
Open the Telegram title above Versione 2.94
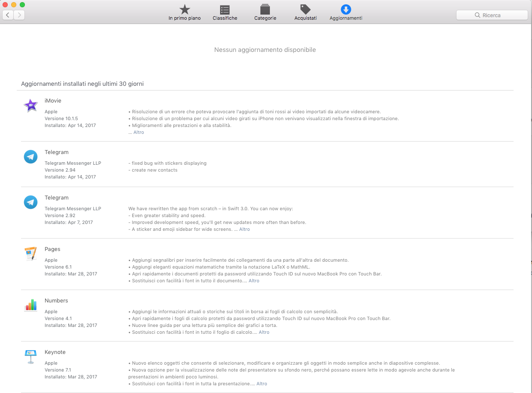point(57,152)
